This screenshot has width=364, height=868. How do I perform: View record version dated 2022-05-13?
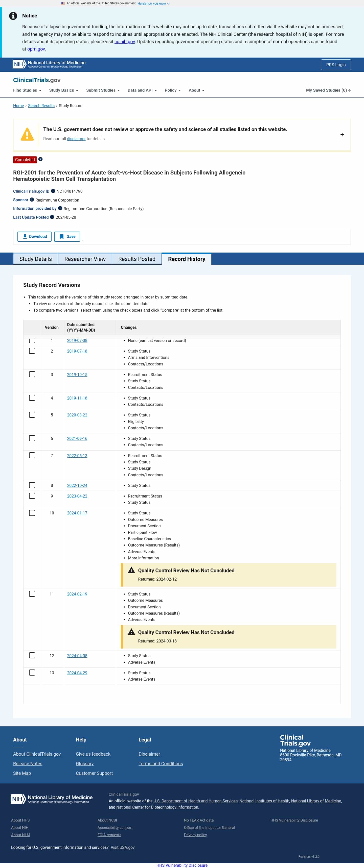pos(77,456)
